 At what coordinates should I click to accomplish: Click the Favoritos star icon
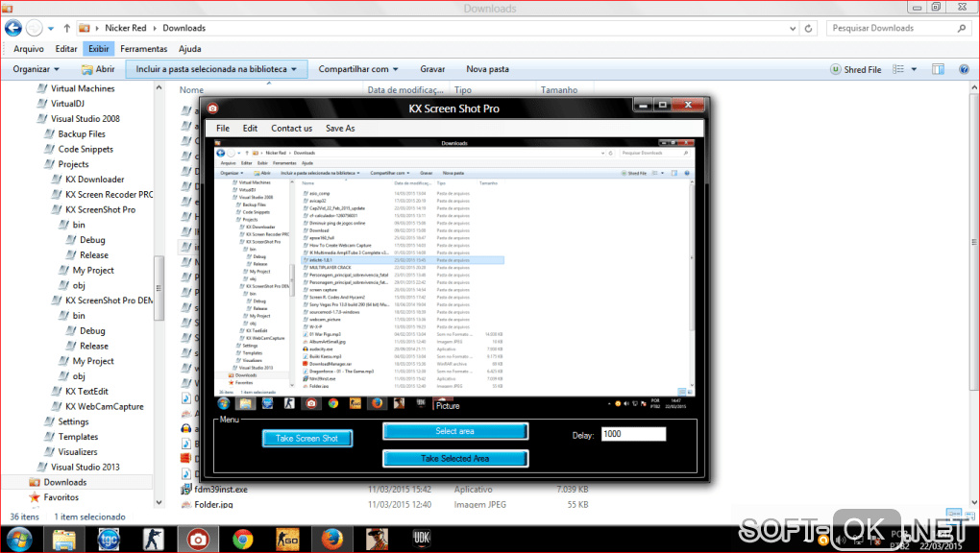(x=35, y=497)
